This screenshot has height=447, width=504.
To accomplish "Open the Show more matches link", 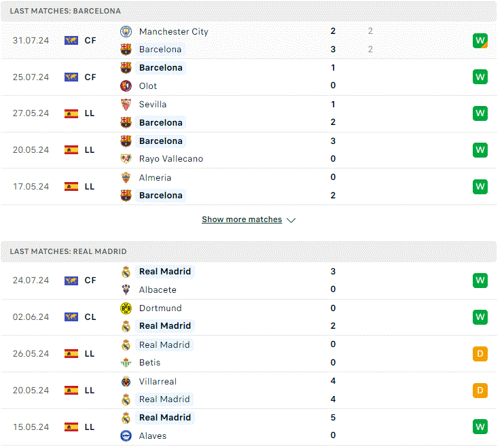I will pyautogui.click(x=242, y=219).
